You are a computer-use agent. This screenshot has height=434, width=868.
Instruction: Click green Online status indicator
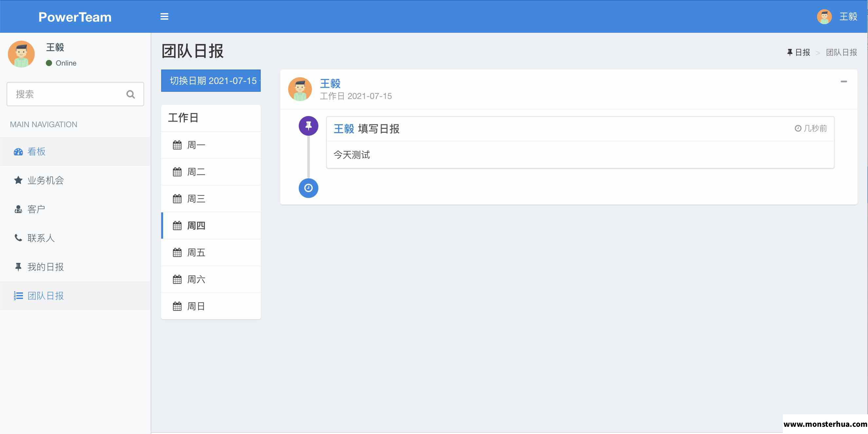49,63
